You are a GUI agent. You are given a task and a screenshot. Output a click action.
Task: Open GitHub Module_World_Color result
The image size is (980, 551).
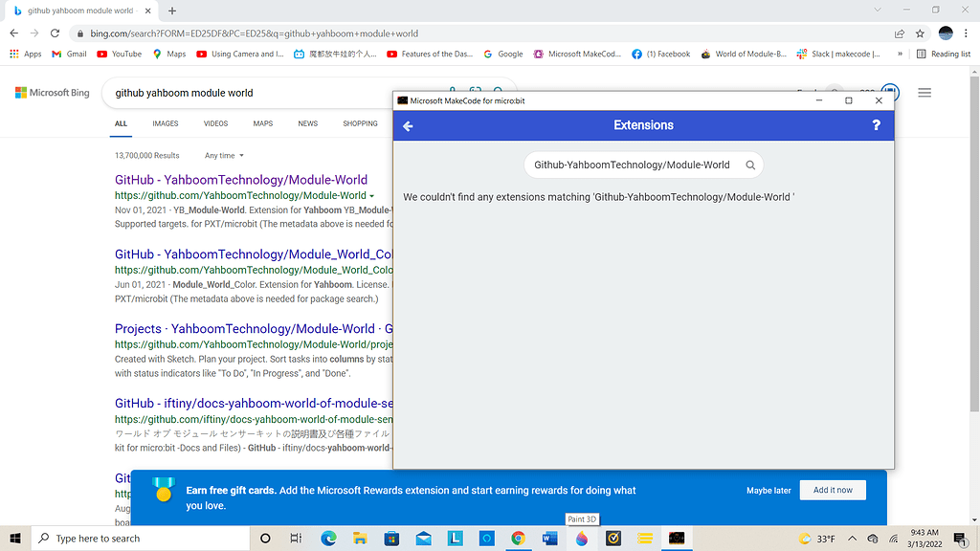[x=254, y=254]
